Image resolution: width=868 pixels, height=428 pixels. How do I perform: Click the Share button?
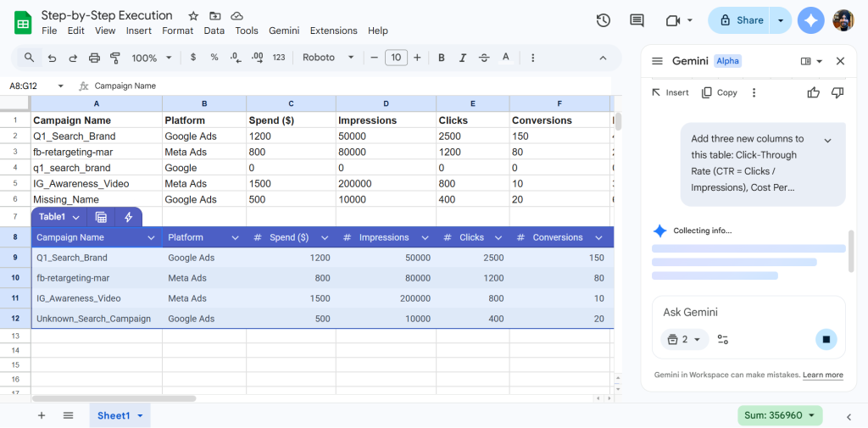click(x=740, y=20)
